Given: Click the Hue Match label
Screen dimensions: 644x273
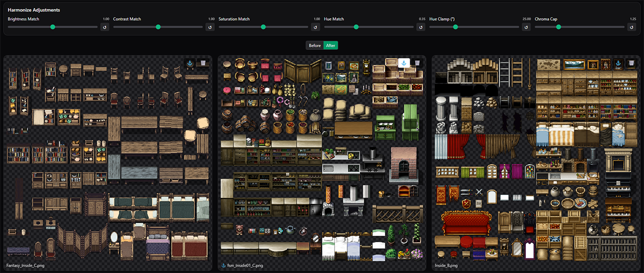Looking at the screenshot, I should pos(334,19).
